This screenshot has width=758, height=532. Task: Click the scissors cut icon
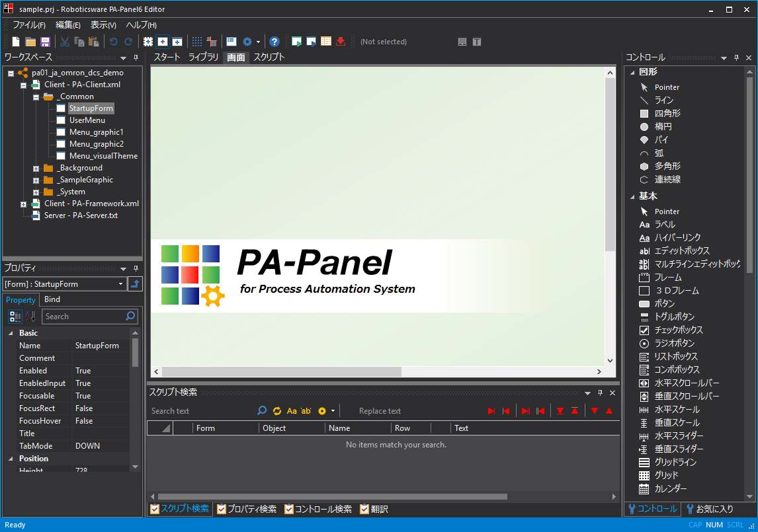coord(65,42)
